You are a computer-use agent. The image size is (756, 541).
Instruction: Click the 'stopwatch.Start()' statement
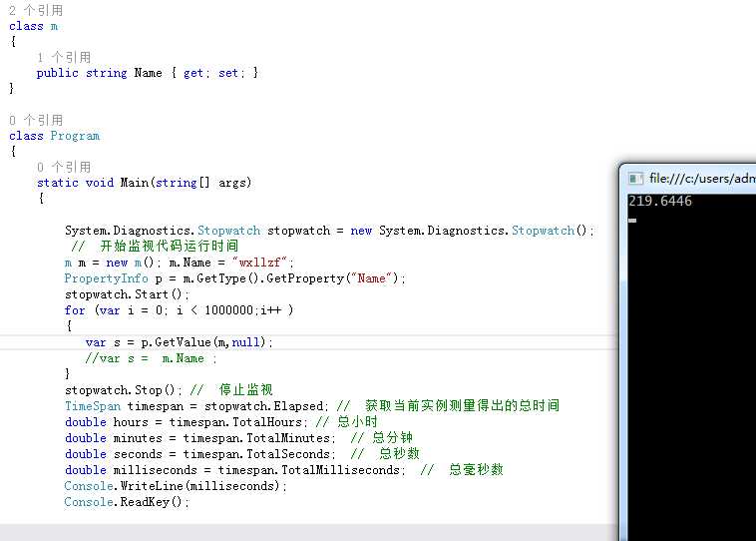(x=128, y=294)
